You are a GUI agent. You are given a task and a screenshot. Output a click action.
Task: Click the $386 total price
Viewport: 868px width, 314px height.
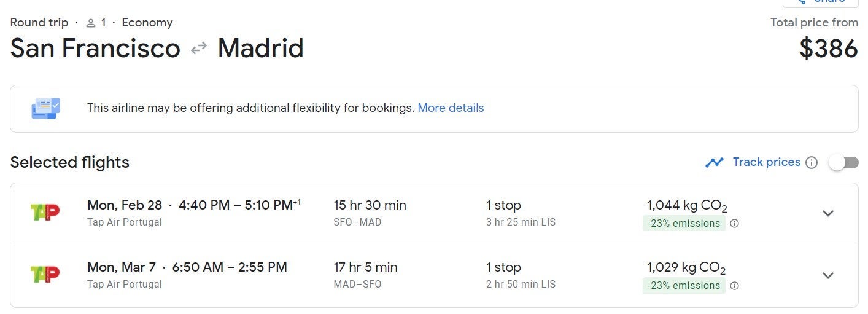click(x=828, y=49)
